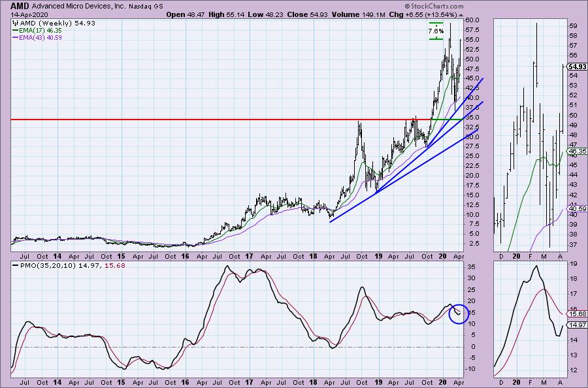Click the AMD ticker symbol in the title
This screenshot has height=388, width=588.
coord(20,6)
